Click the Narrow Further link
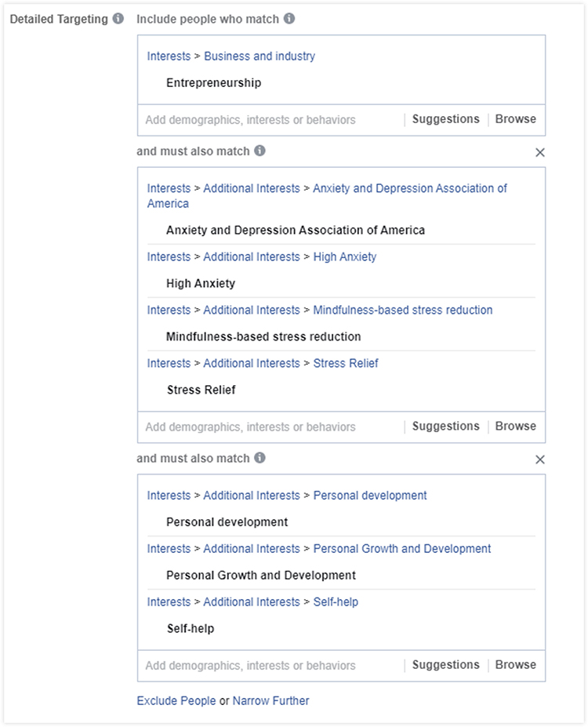 tap(270, 700)
